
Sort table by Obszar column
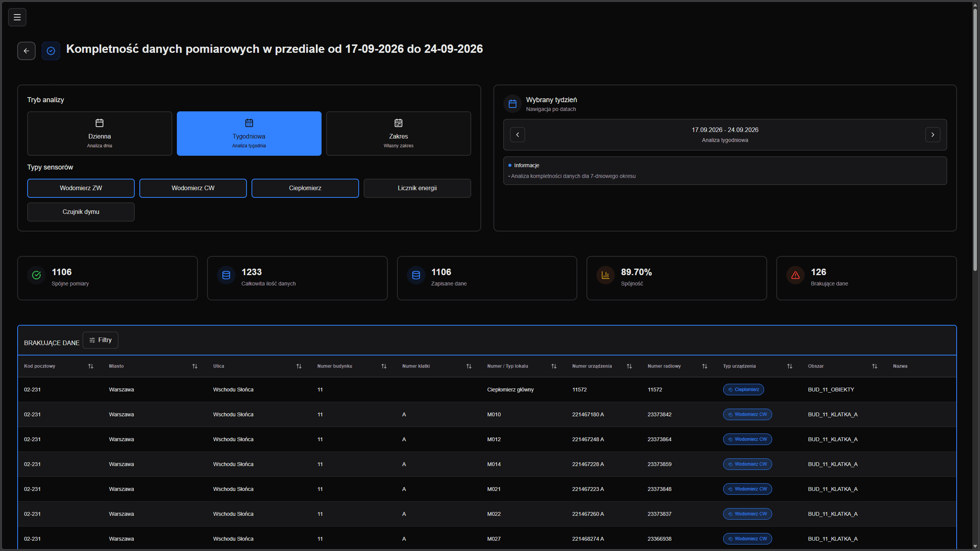point(875,366)
